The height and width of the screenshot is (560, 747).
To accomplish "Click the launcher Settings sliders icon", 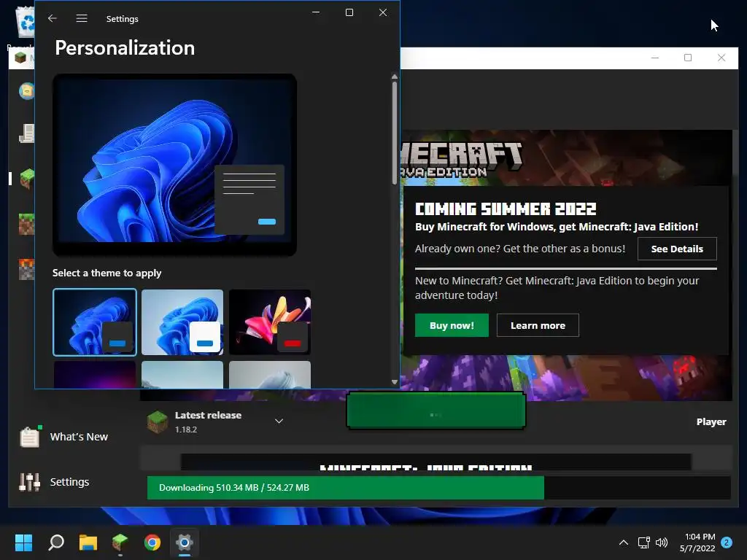I will click(x=29, y=482).
